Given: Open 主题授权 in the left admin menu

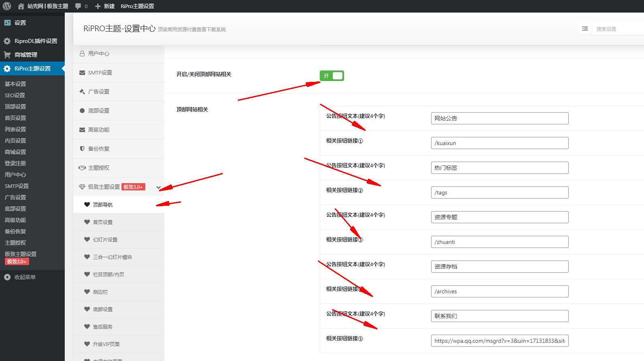Looking at the screenshot, I should coord(15,243).
